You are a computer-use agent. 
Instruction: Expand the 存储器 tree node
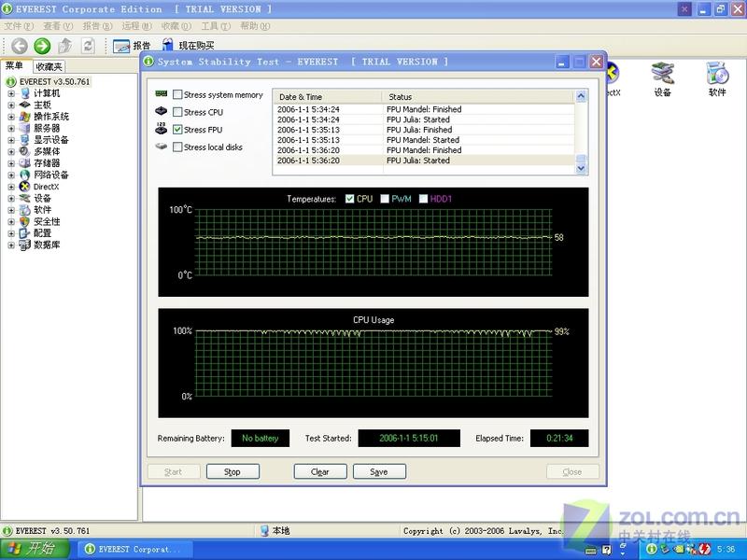click(11, 163)
